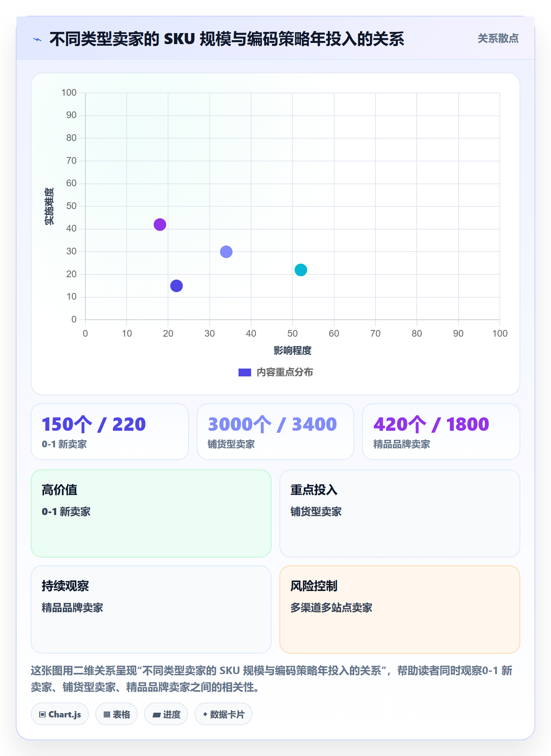Click the x-axis tick label 100
The height and width of the screenshot is (756, 551).
click(x=500, y=334)
